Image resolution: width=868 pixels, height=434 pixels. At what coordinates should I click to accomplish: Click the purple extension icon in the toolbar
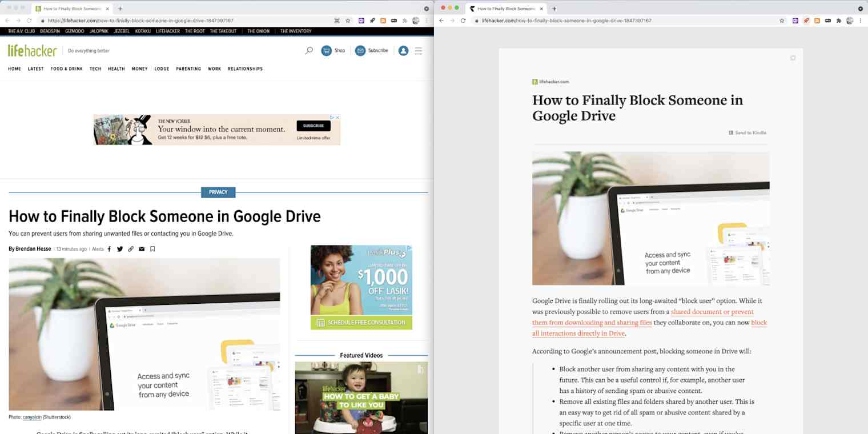point(360,20)
